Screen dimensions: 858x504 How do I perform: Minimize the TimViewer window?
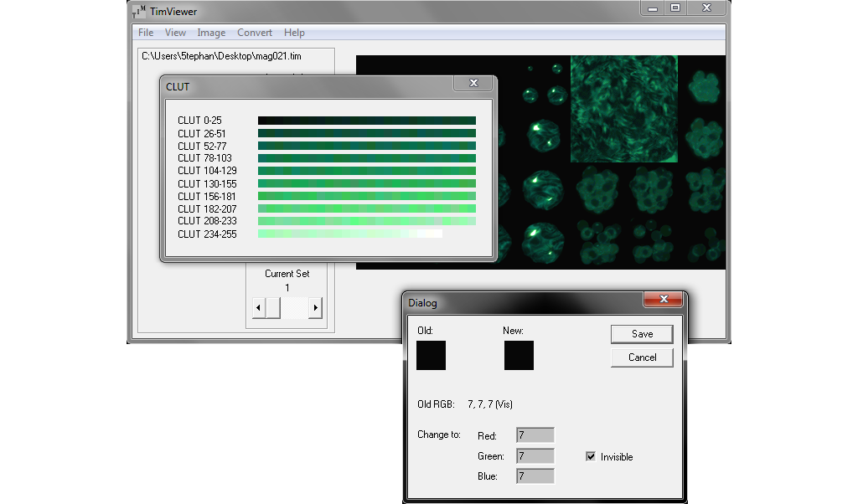pyautogui.click(x=652, y=8)
